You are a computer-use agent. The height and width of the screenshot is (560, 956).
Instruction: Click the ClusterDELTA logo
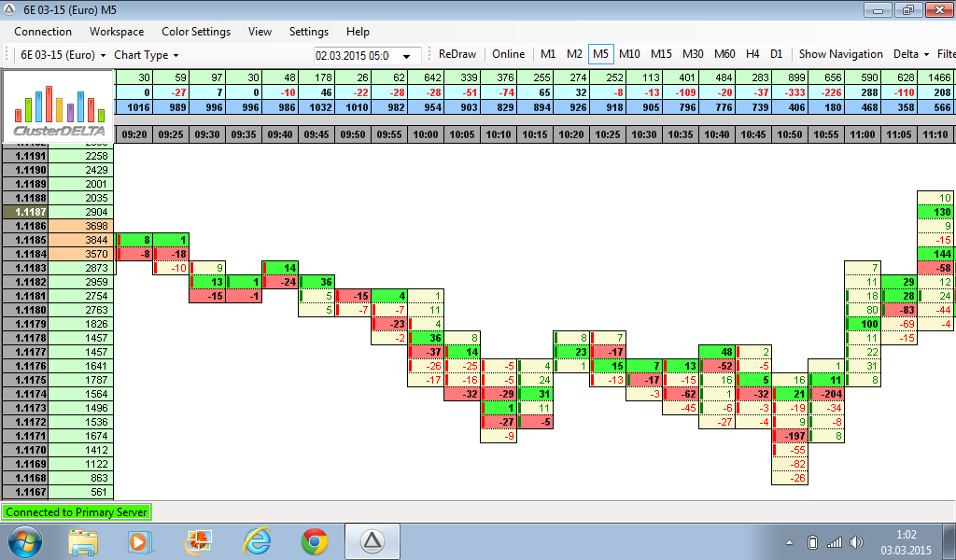(59, 106)
